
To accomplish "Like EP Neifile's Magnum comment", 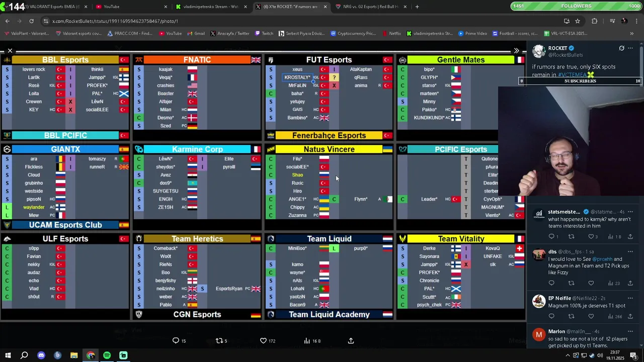I will pyautogui.click(x=591, y=316).
